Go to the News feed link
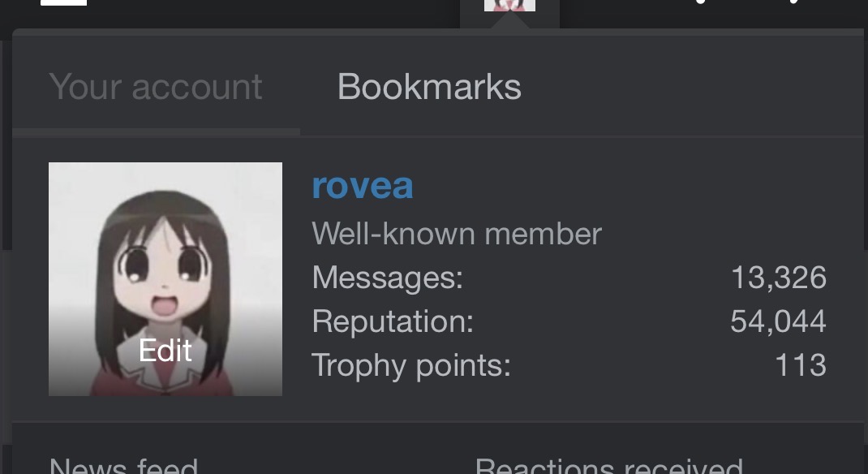 click(x=123, y=466)
